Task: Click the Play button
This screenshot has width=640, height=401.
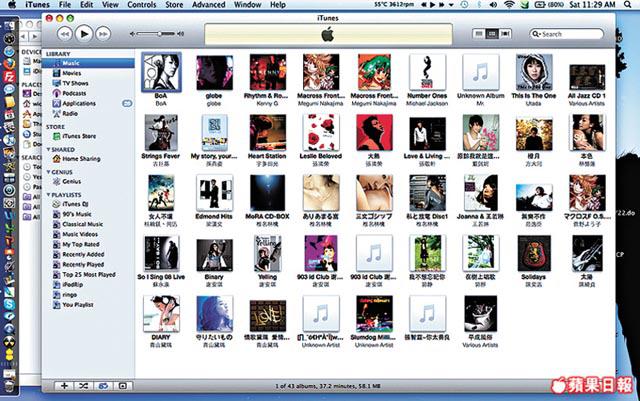Action: (84, 34)
